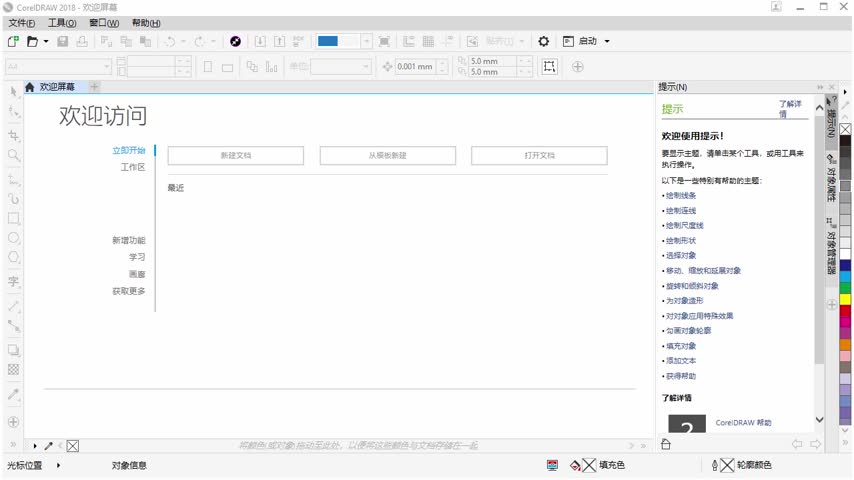Pick the yellow swatch in color palette

845,299
